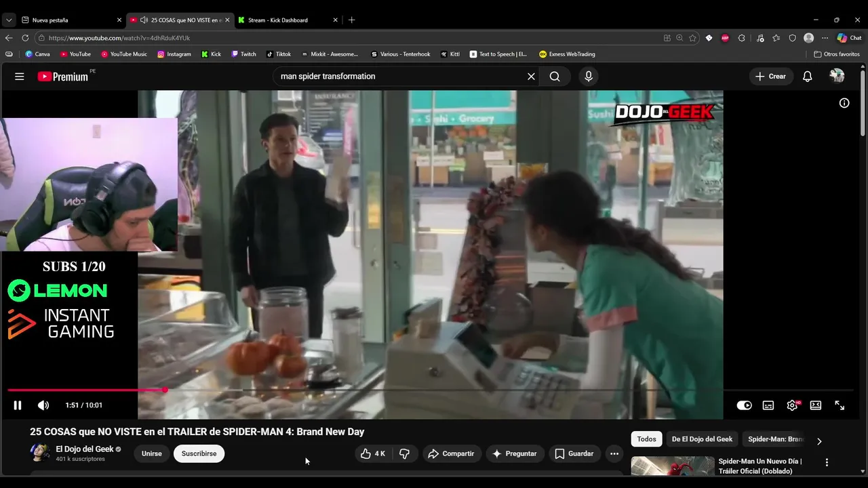The image size is (868, 488).
Task: Show more filter chips with arrow
Action: [x=819, y=441]
